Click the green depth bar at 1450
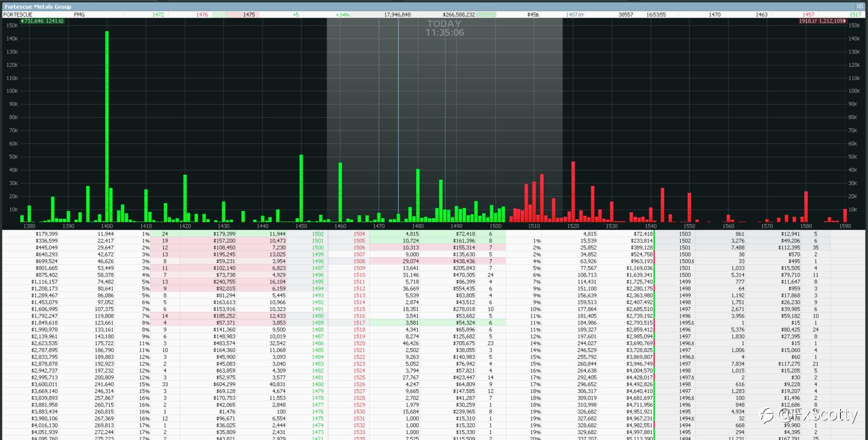 (x=301, y=189)
